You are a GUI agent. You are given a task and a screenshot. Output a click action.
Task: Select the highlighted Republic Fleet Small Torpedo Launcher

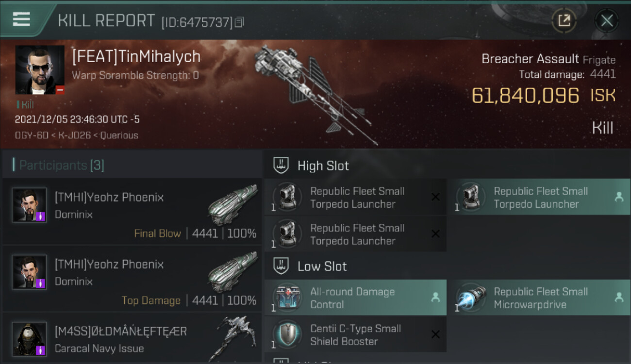(539, 197)
